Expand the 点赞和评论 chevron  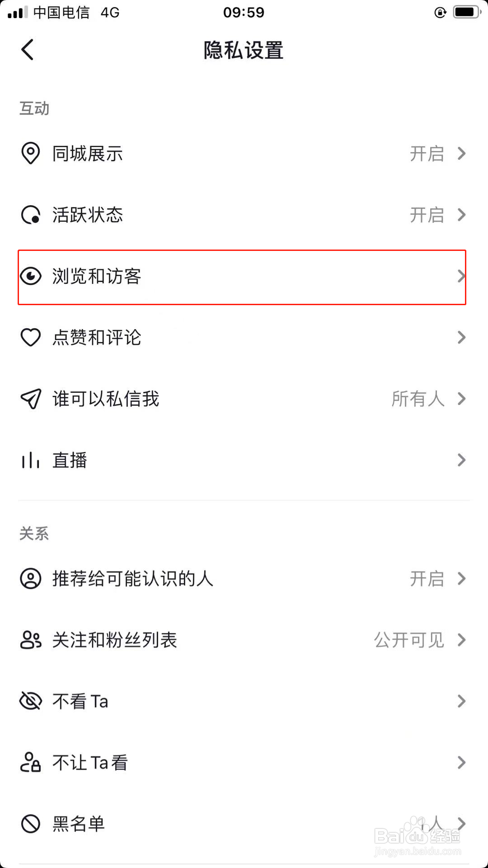[461, 337]
